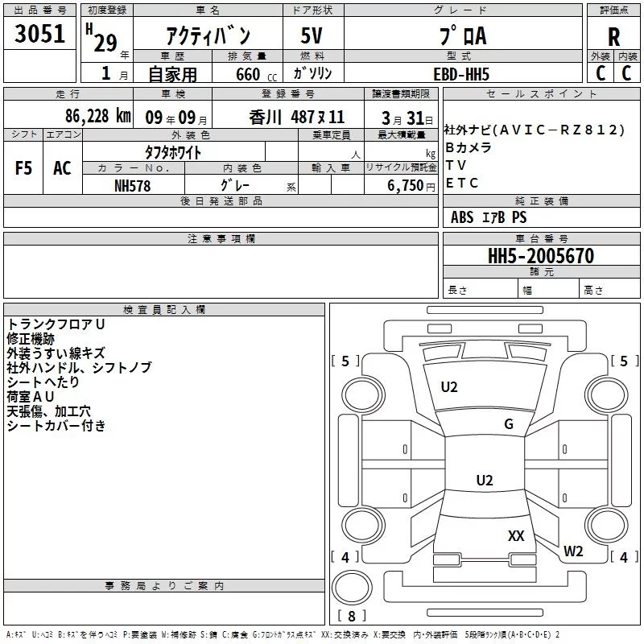
Task: Click the top-left tire rating [5]
Action: (x=346, y=361)
